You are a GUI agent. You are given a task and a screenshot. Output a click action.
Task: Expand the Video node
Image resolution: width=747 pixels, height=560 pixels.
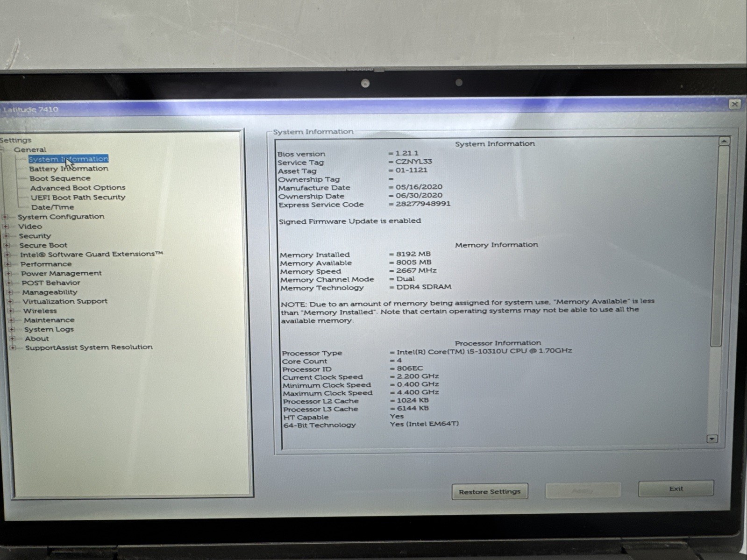pos(6,227)
